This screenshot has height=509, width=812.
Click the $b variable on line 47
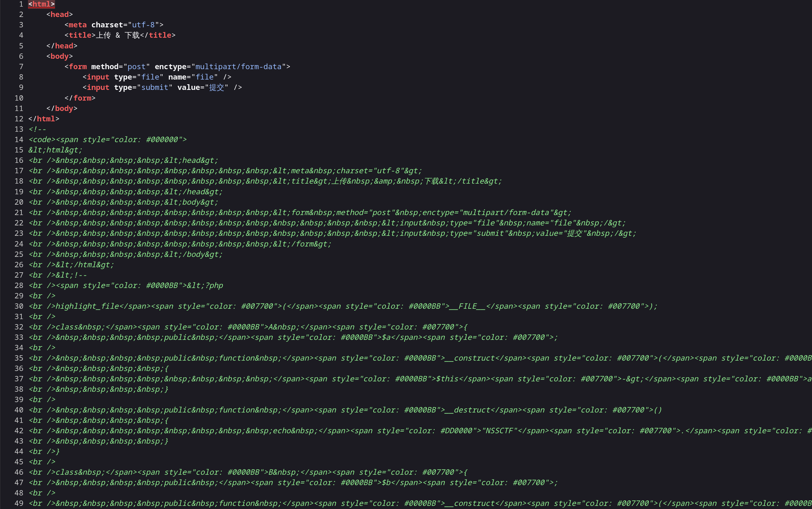coord(386,483)
